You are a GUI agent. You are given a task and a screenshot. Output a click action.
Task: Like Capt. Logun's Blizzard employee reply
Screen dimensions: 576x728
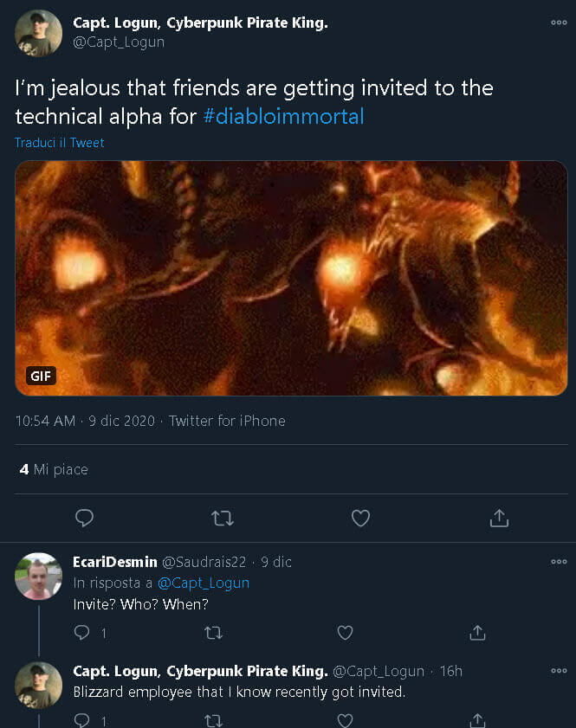[345, 720]
